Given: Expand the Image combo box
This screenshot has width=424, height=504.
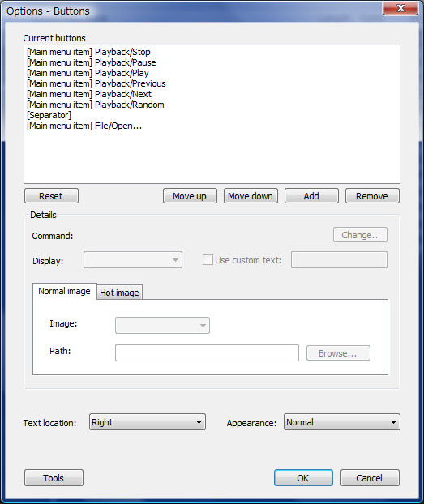Looking at the screenshot, I should [x=162, y=325].
